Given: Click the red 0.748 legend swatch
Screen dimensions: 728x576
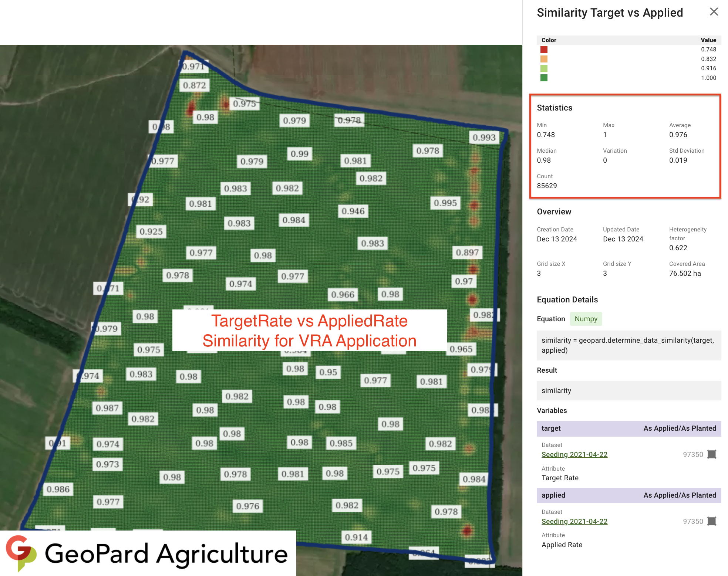Looking at the screenshot, I should [544, 50].
